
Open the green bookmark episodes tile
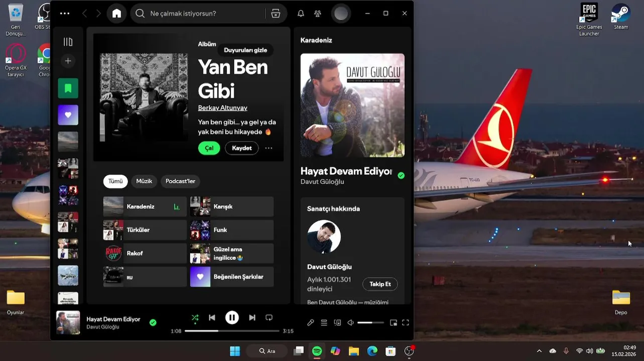[68, 88]
